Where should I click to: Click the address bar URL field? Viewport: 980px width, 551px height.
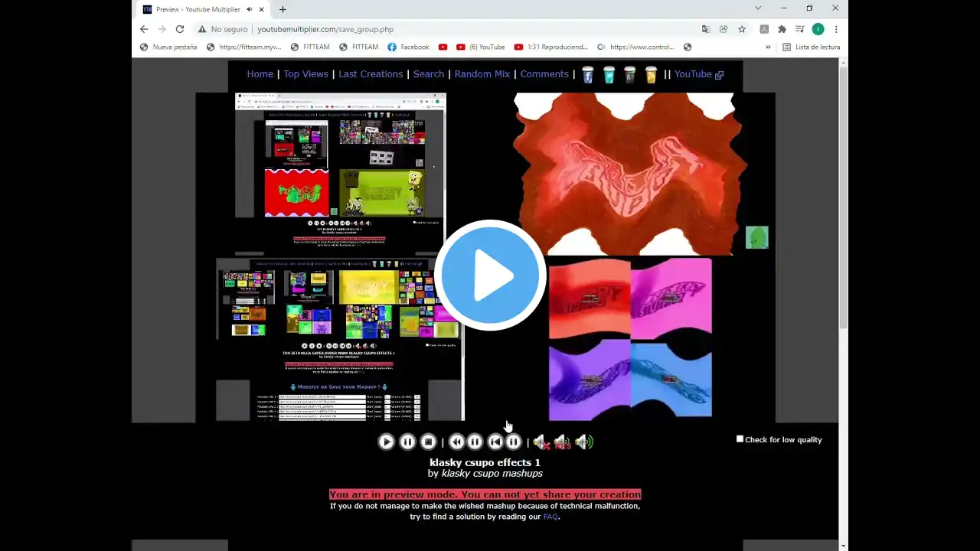pyautogui.click(x=475, y=29)
